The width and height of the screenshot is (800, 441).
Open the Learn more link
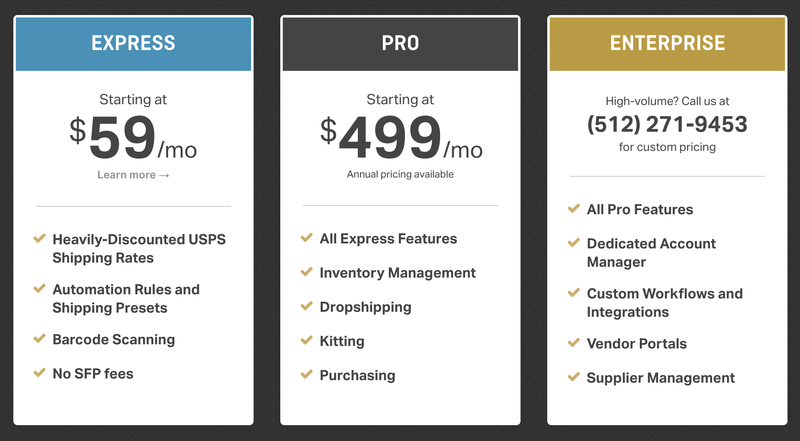133,175
